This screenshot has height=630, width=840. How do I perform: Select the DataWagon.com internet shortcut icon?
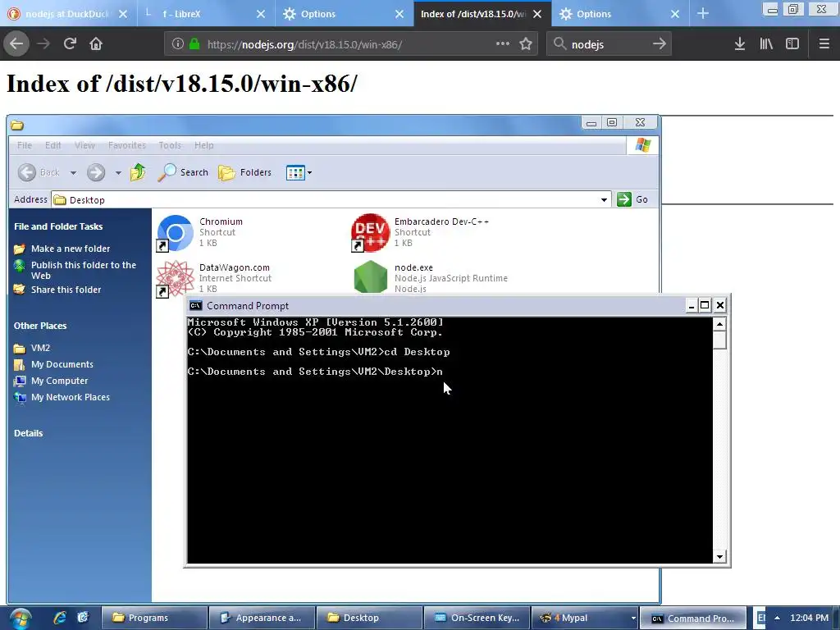176,279
